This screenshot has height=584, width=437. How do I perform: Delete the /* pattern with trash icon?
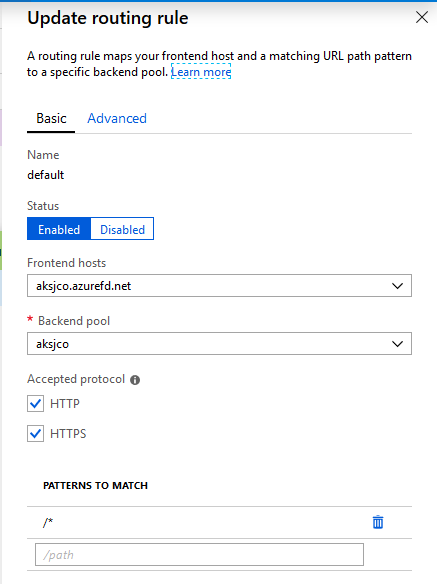pos(378,522)
